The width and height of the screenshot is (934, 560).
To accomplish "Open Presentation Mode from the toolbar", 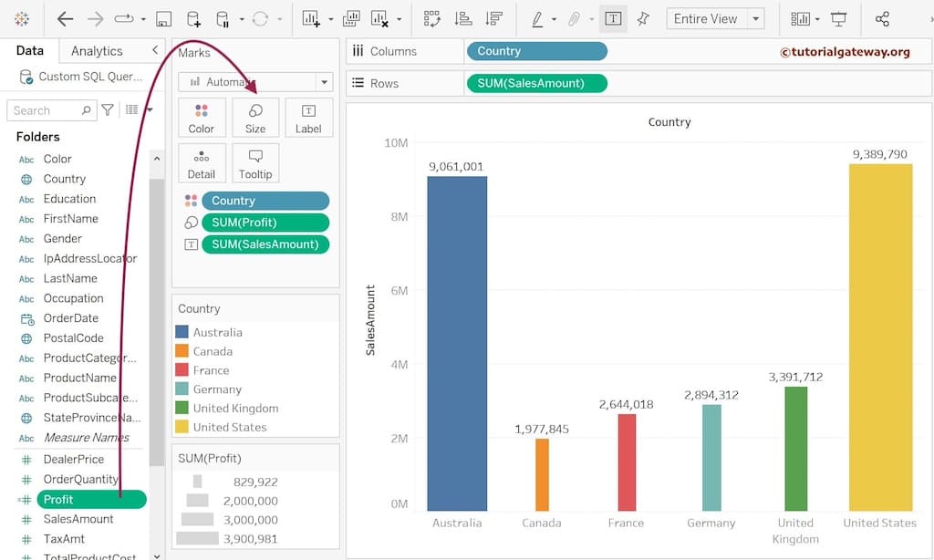I will (840, 18).
